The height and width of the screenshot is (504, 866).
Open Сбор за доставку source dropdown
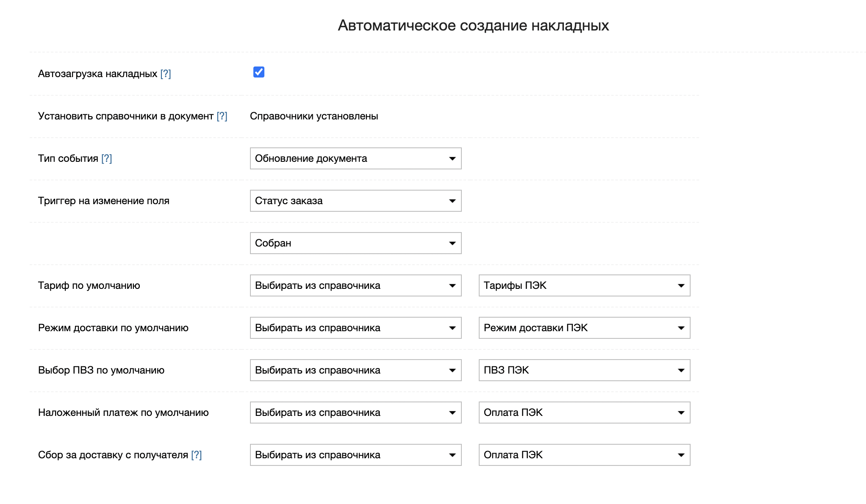355,455
